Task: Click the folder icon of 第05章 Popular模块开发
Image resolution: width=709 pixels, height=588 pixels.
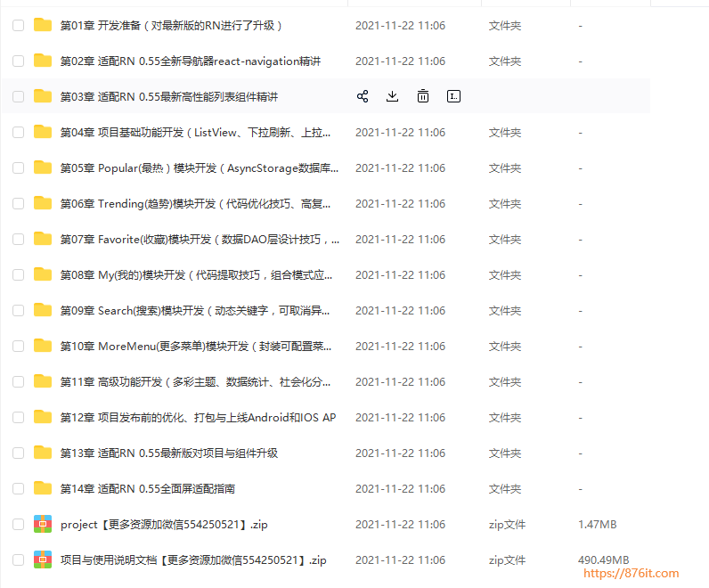Action: 43,167
